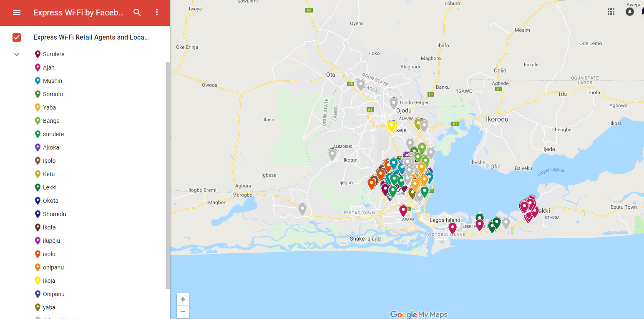Click the Ikorodu label on the map

(x=497, y=119)
